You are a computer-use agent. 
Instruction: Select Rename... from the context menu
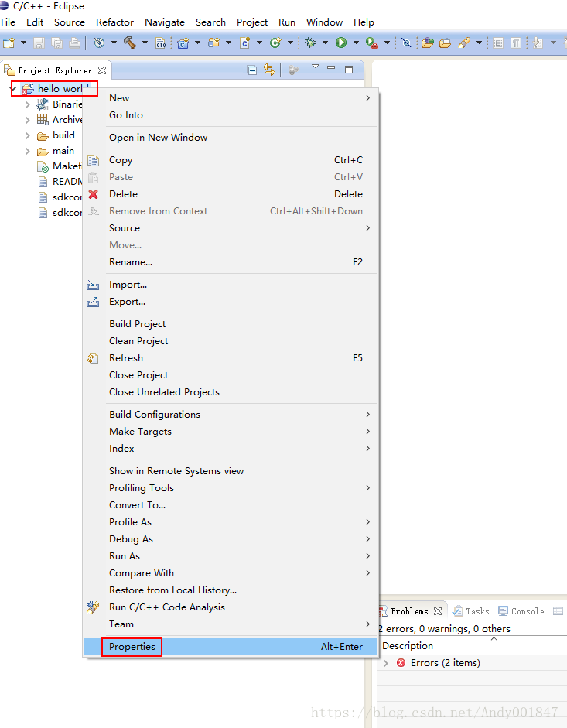click(231, 261)
